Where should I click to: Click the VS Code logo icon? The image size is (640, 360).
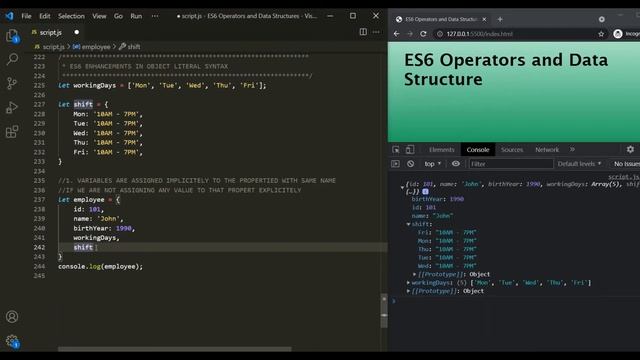tap(9, 16)
